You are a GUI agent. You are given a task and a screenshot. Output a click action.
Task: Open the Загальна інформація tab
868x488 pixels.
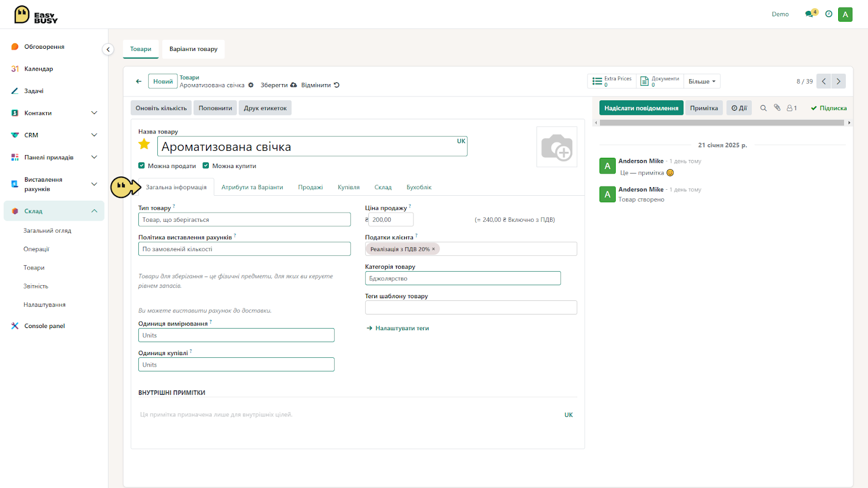click(x=176, y=187)
